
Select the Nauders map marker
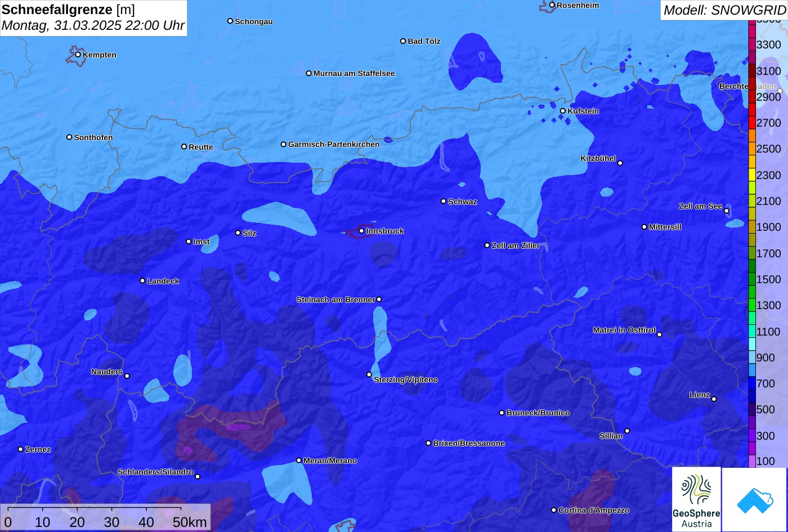tap(127, 376)
